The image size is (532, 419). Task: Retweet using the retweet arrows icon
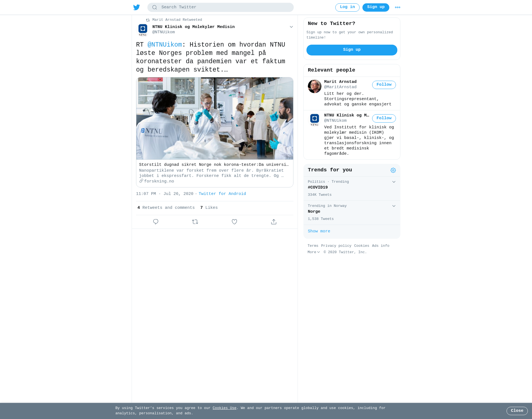[195, 222]
